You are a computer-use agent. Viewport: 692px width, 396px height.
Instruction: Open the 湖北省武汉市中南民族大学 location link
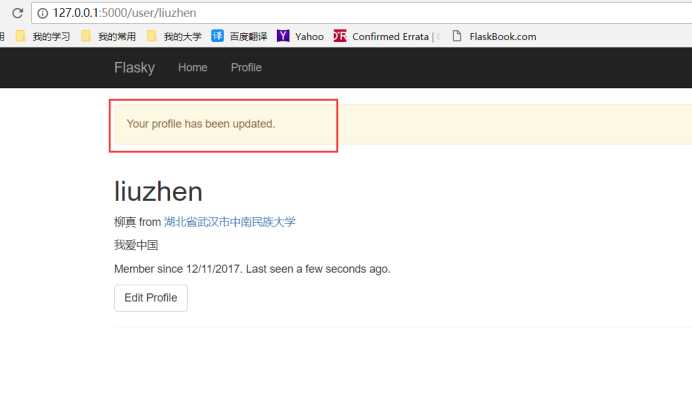[229, 222]
